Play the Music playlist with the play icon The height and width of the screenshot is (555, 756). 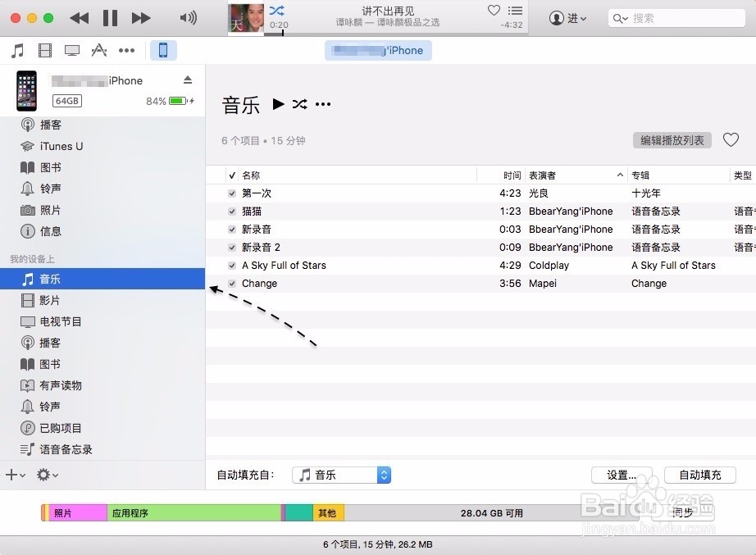[278, 104]
